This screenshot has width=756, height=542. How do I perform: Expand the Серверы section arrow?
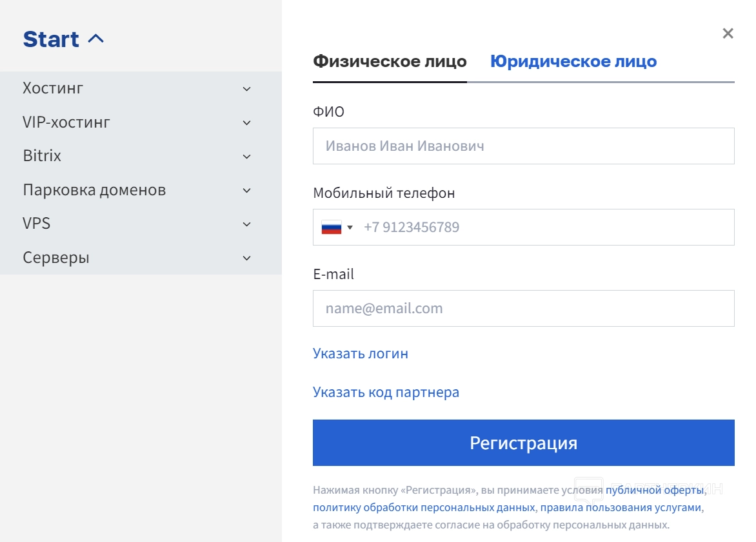[x=246, y=258]
